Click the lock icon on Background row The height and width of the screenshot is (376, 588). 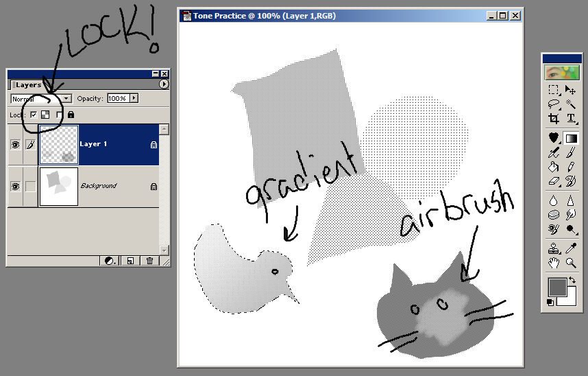click(x=154, y=187)
